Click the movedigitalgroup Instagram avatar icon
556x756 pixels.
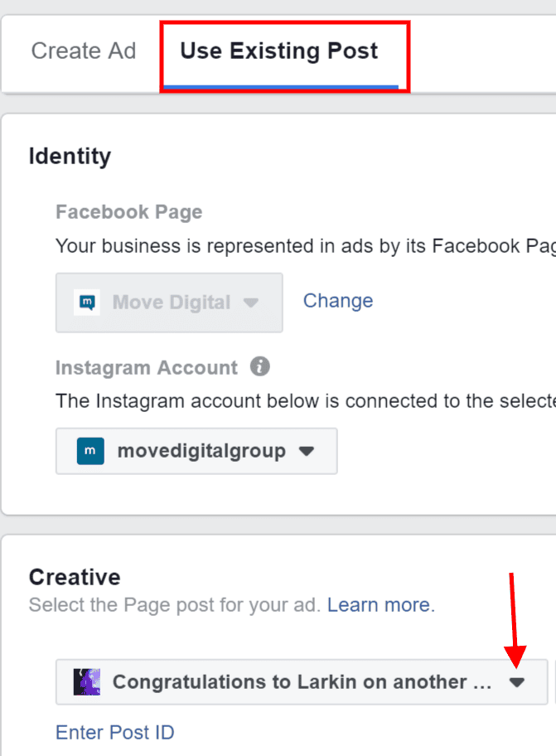tap(90, 451)
